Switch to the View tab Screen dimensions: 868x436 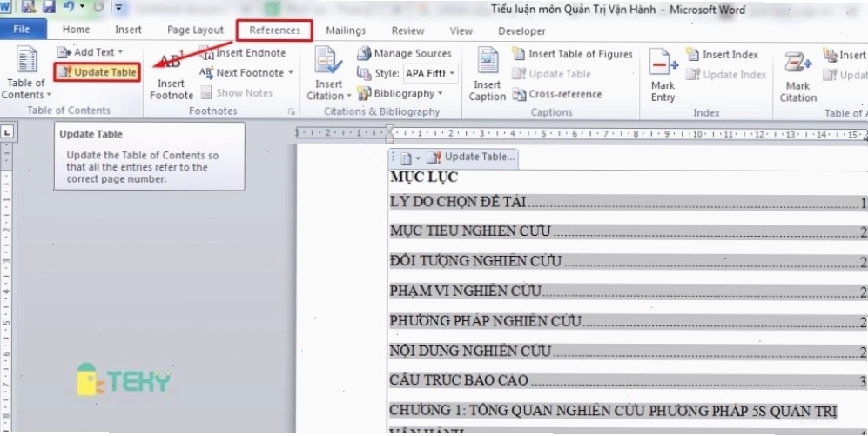[461, 31]
